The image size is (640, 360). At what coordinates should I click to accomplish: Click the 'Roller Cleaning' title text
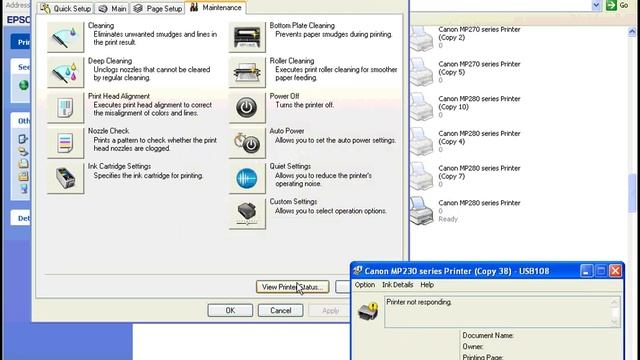[291, 61]
